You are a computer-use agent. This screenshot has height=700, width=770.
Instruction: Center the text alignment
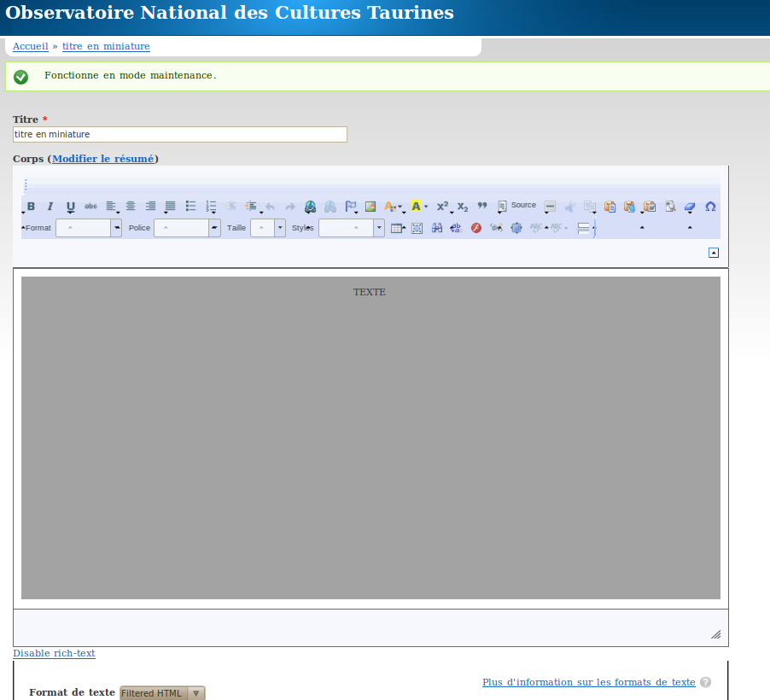point(131,207)
